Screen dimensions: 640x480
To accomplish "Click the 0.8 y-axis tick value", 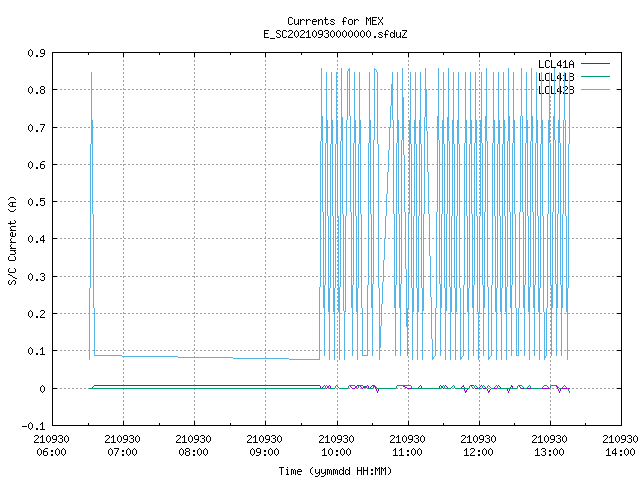I will (x=36, y=90).
